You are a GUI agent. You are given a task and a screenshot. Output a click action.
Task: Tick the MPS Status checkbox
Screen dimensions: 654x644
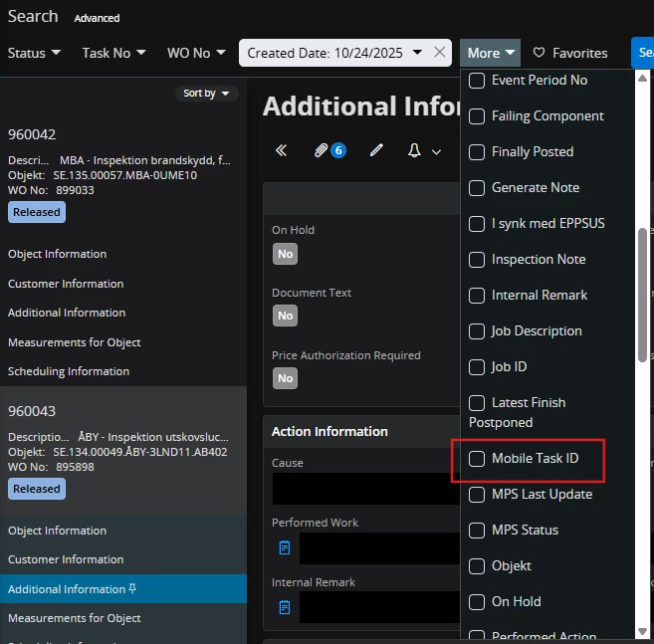(x=477, y=531)
